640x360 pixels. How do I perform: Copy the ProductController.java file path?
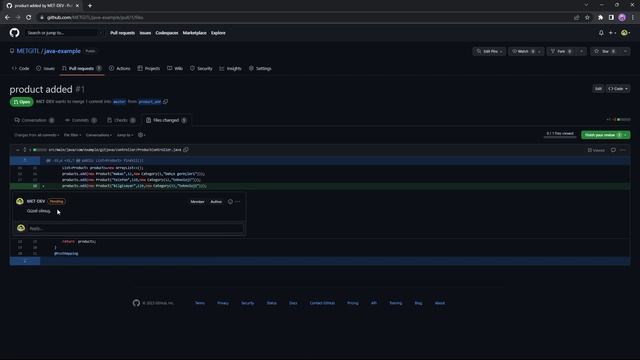tap(186, 150)
